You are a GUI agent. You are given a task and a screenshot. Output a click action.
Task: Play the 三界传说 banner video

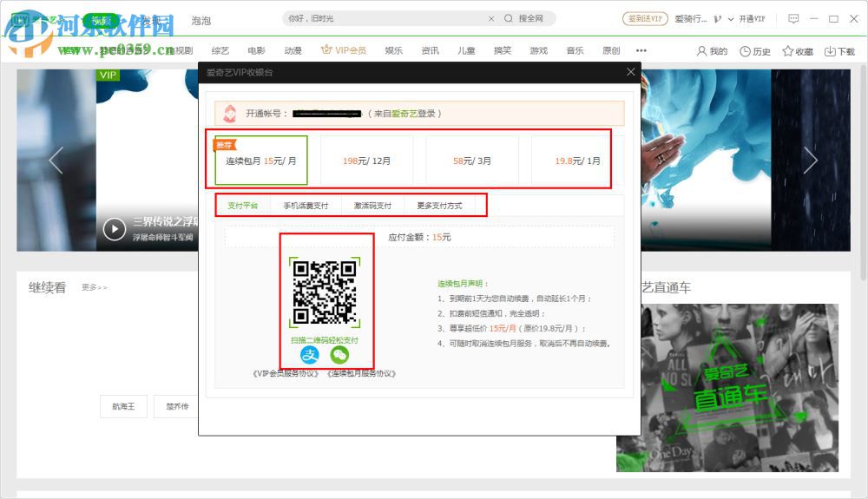[115, 229]
